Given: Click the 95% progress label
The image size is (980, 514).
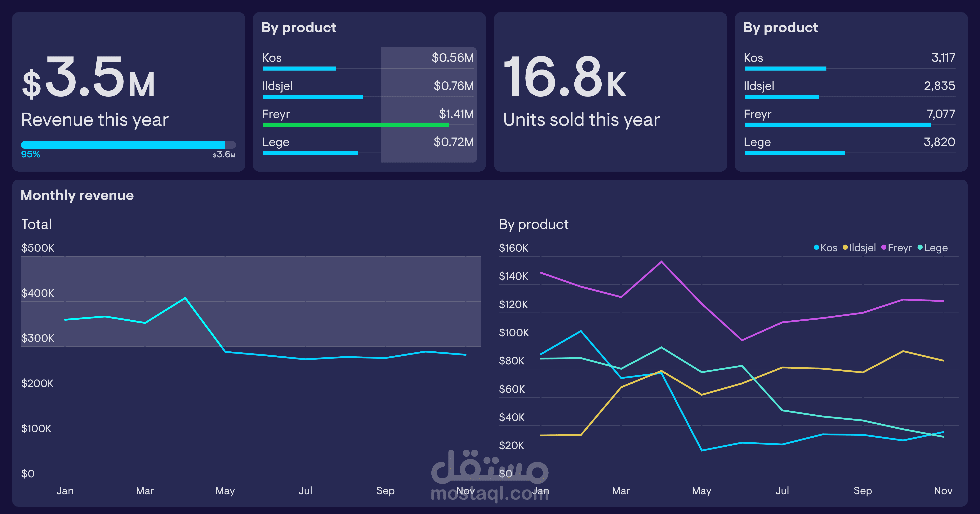Looking at the screenshot, I should pyautogui.click(x=30, y=154).
